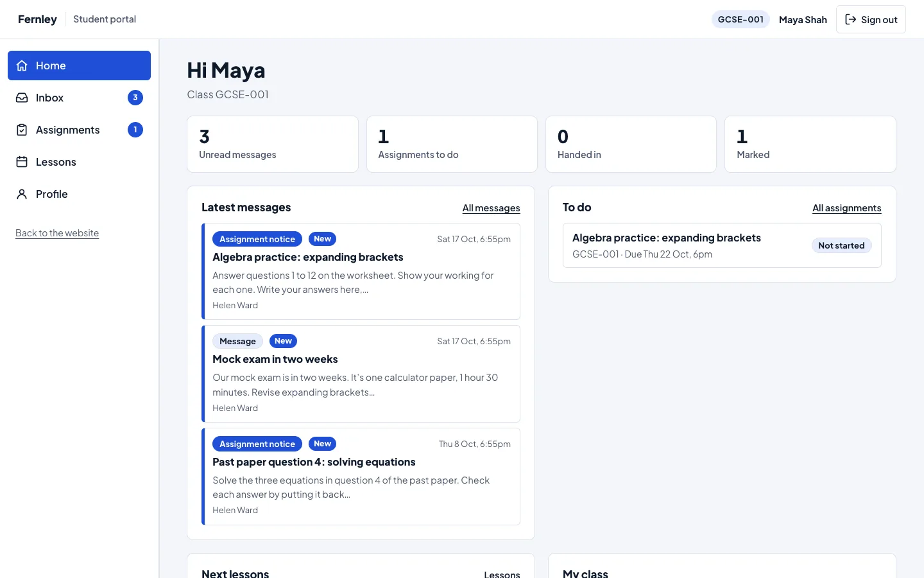Click the Fernley logo text
The width and height of the screenshot is (924, 578).
tap(37, 19)
